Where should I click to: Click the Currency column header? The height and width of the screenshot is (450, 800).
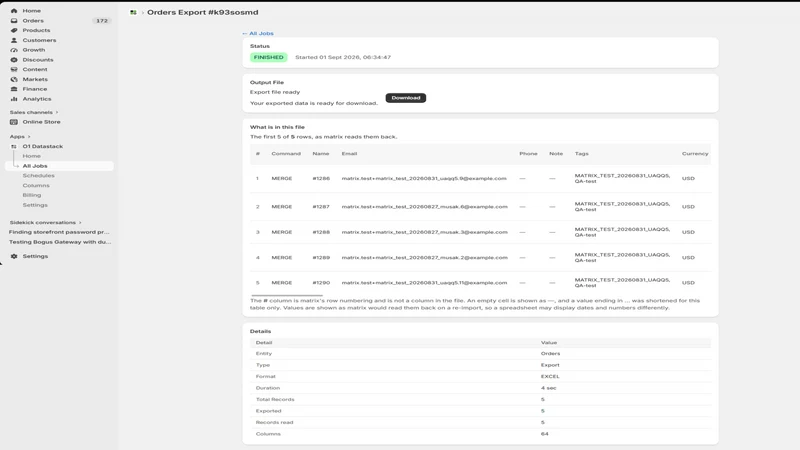coord(695,154)
